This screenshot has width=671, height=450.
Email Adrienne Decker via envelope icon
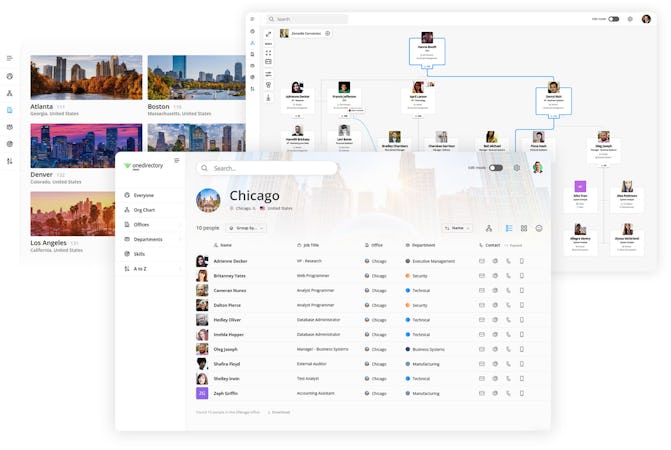[482, 261]
